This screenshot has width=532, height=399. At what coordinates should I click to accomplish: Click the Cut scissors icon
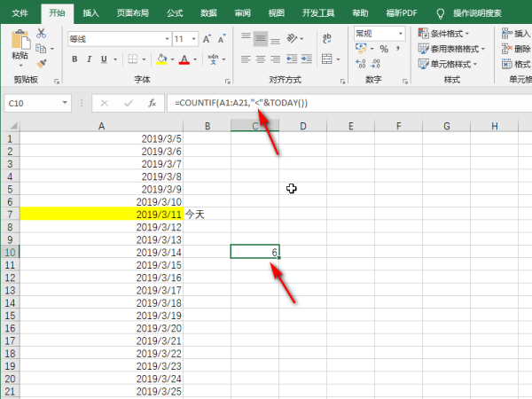point(40,33)
